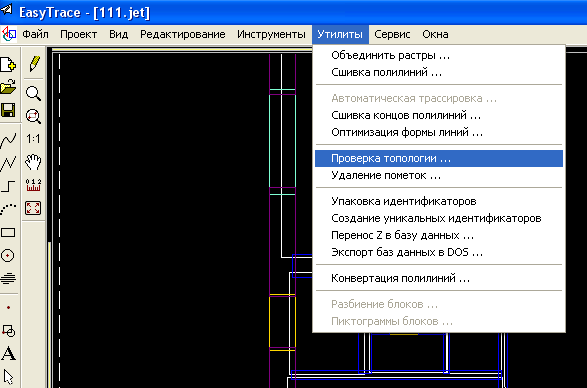
Task: Click the fit-to-window red arrows icon
Action: [x=33, y=208]
